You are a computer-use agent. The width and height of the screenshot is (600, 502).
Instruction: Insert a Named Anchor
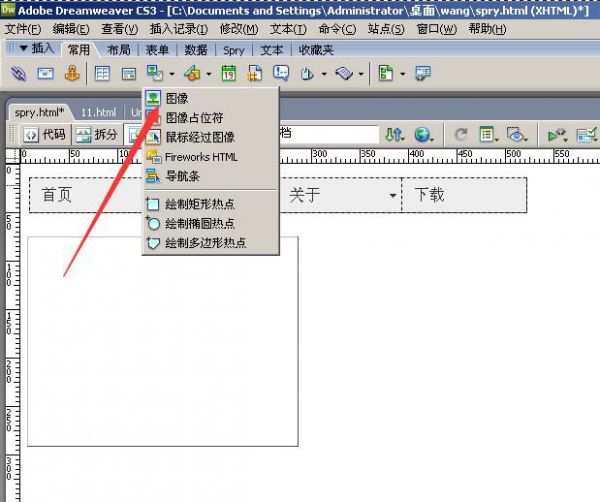pos(72,73)
